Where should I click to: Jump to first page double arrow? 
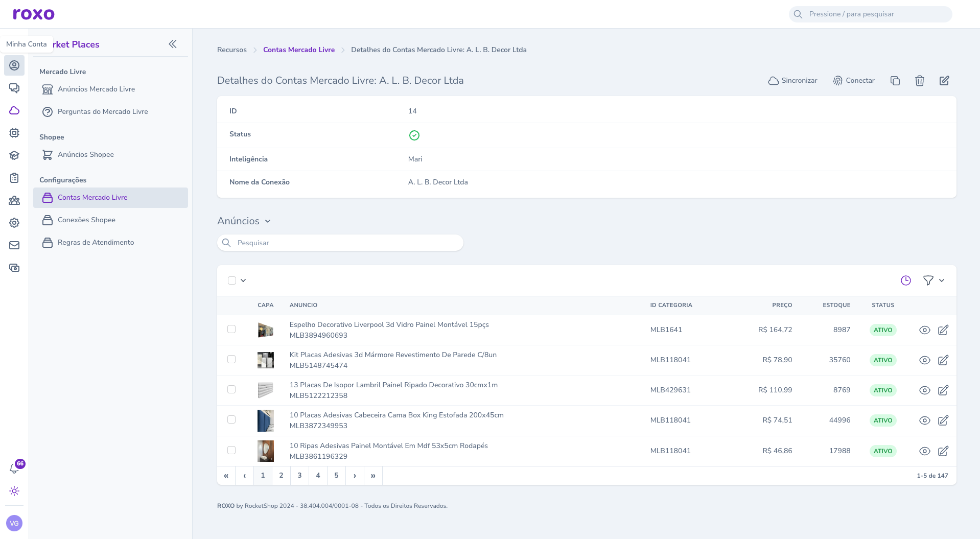(226, 476)
